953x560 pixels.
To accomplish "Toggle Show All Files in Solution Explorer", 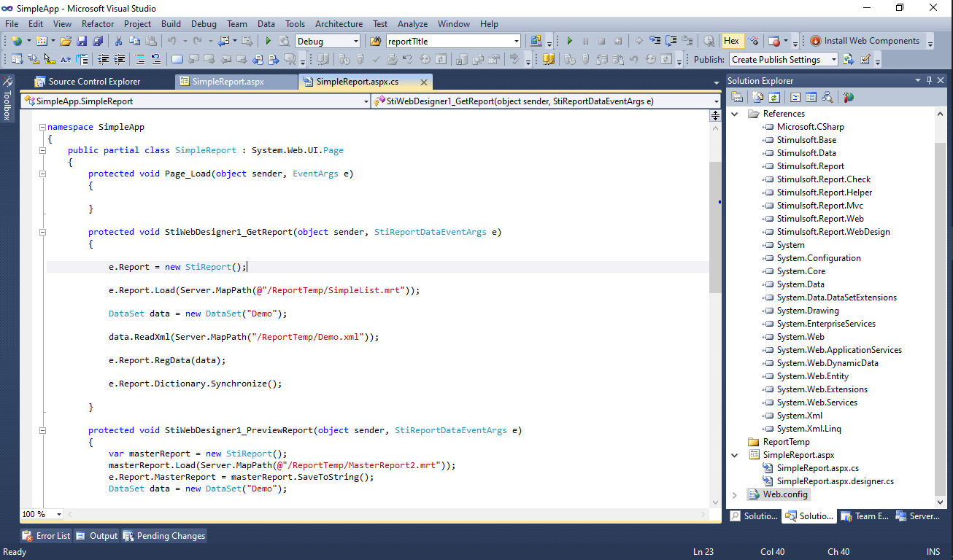I will click(758, 97).
